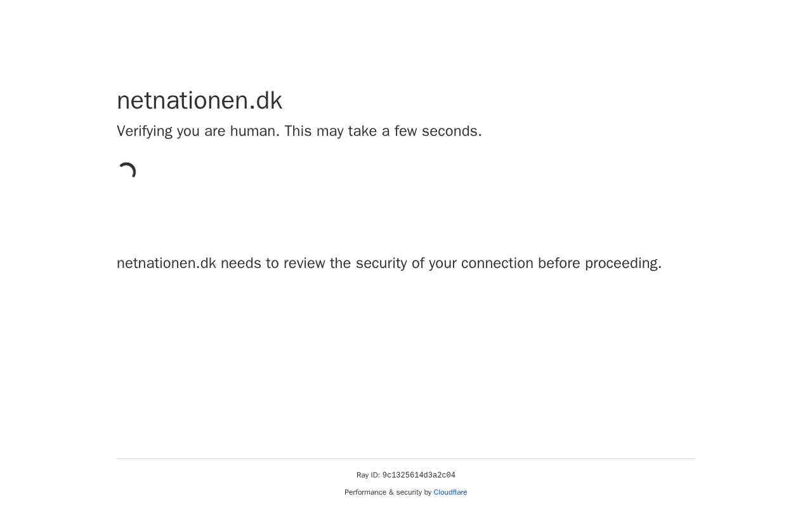This screenshot has width=812, height=508.
Task: Click the word "needs" in the message
Action: point(240,264)
